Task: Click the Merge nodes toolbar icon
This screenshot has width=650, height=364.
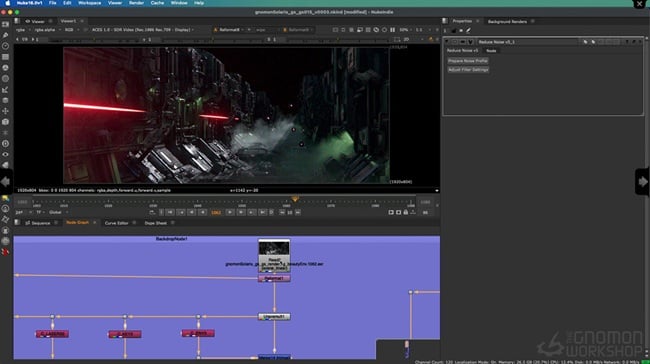Action: [x=5, y=100]
